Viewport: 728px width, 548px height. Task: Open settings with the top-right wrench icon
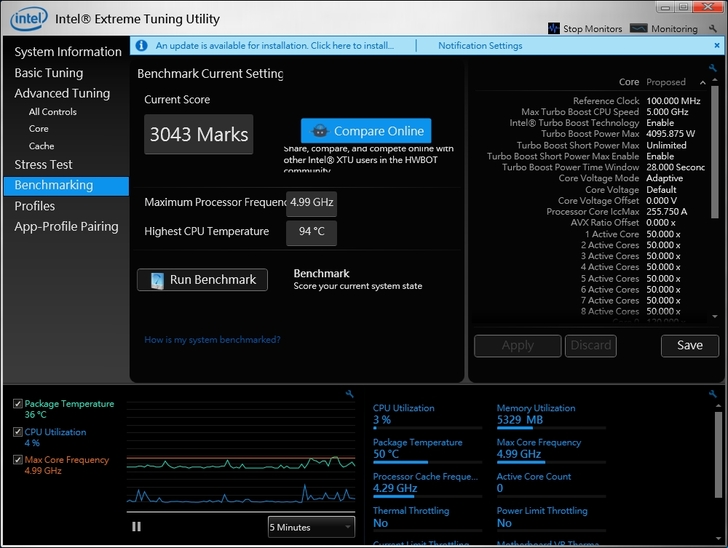[x=714, y=28]
